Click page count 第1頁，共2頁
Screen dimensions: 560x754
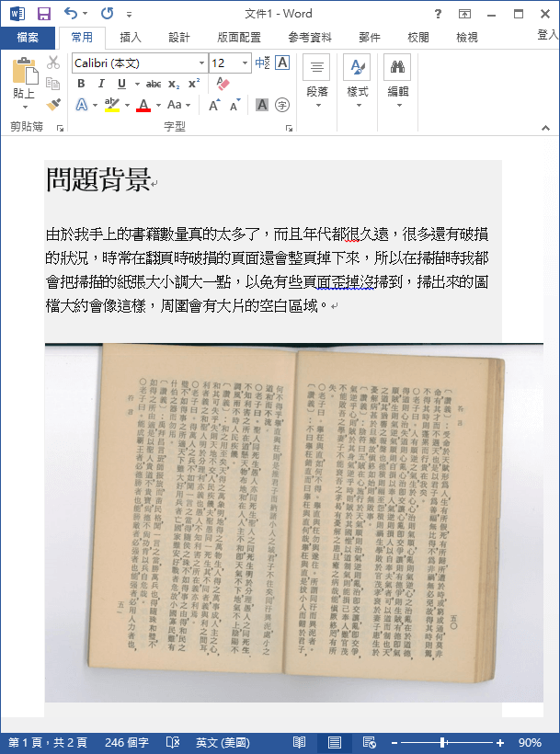point(48,742)
